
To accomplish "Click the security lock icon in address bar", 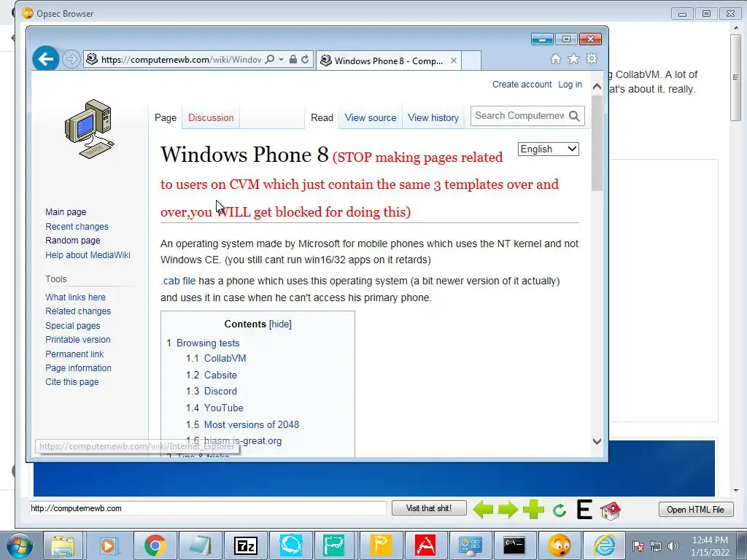I will [x=293, y=60].
